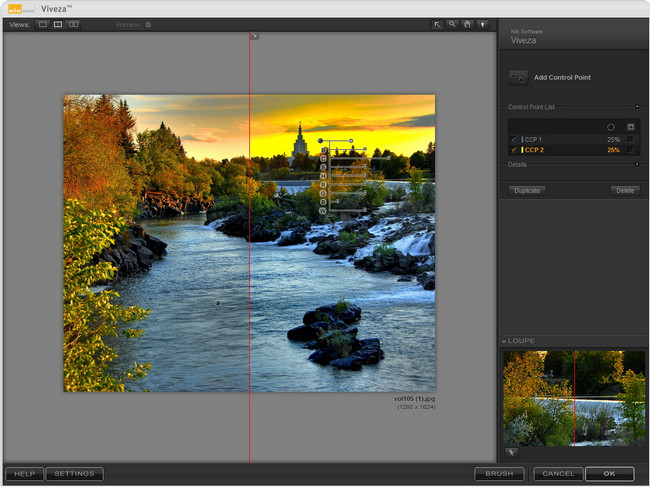Collapse the Loupe panel
The width and height of the screenshot is (650, 487).
pyautogui.click(x=505, y=342)
